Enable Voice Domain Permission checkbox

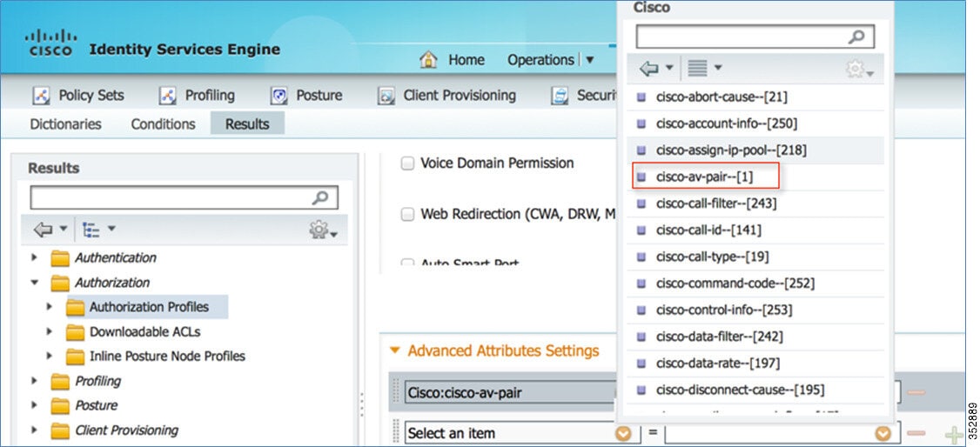[x=407, y=163]
